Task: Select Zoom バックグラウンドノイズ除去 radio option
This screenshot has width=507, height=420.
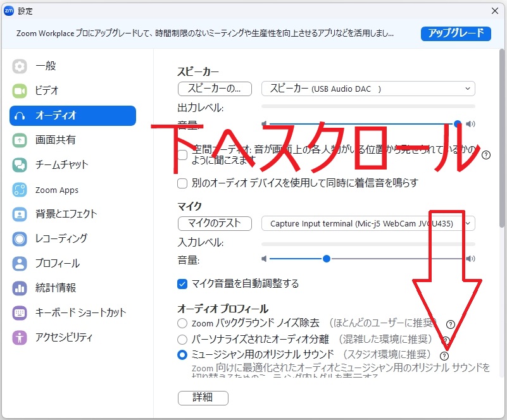Action: tap(182, 323)
